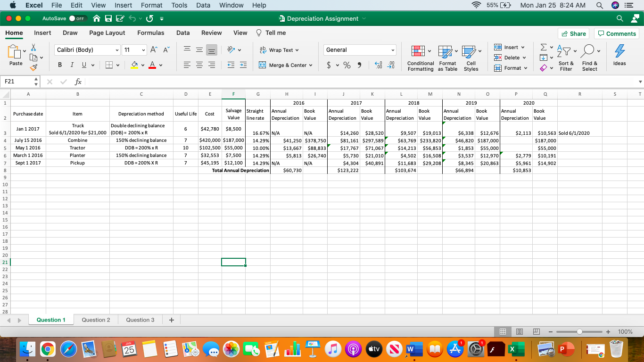Image resolution: width=644 pixels, height=362 pixels.
Task: Click the Share button
Action: pyautogui.click(x=573, y=33)
